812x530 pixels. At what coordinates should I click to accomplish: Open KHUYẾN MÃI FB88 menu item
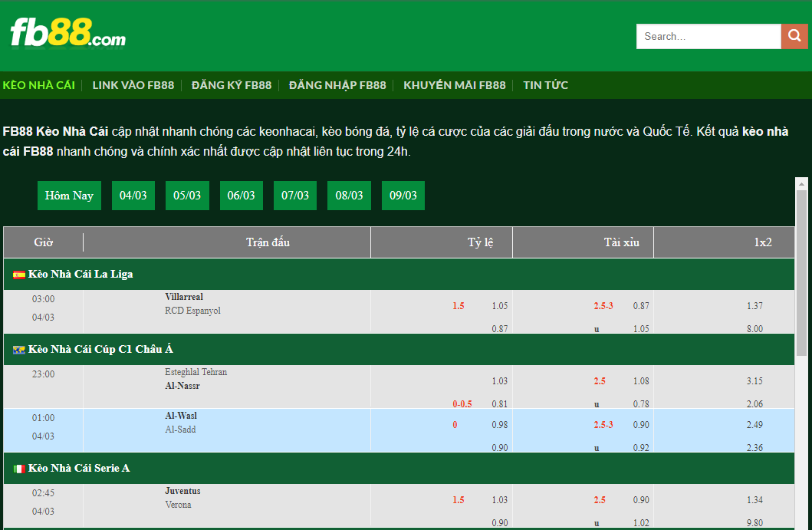coord(455,85)
